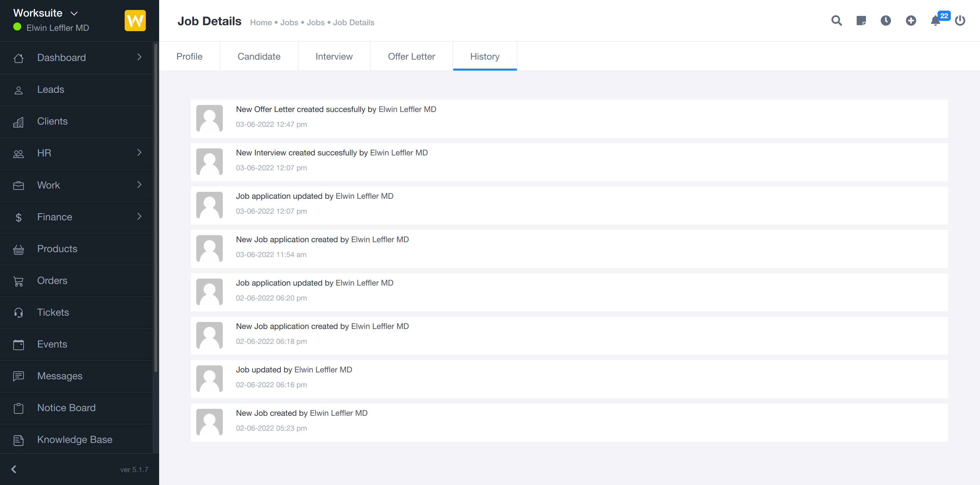Click the sticky note icon
This screenshot has width=980, height=485.
pos(861,21)
